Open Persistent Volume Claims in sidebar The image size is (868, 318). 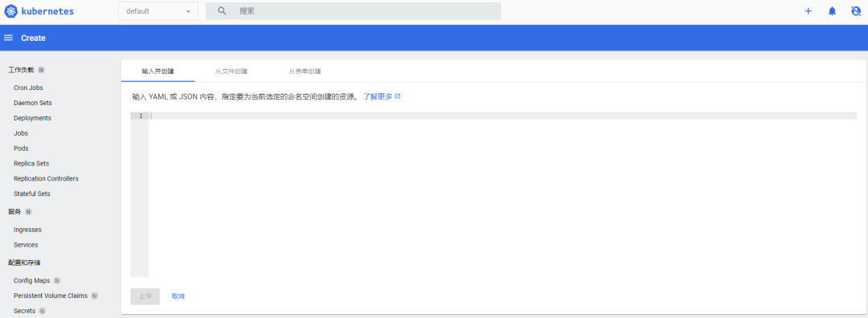point(51,296)
